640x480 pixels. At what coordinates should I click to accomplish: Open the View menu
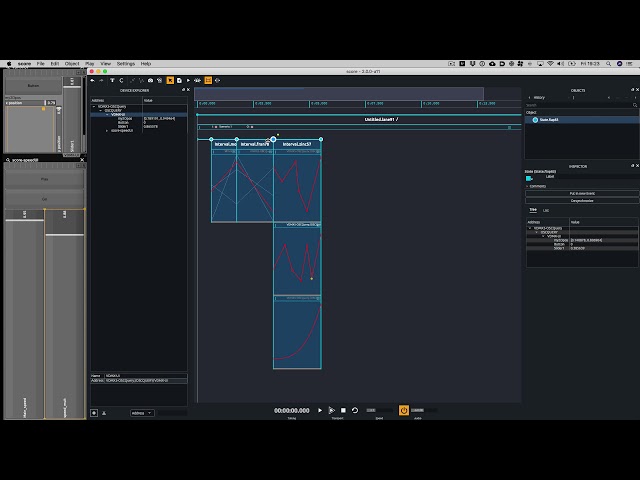[105, 64]
